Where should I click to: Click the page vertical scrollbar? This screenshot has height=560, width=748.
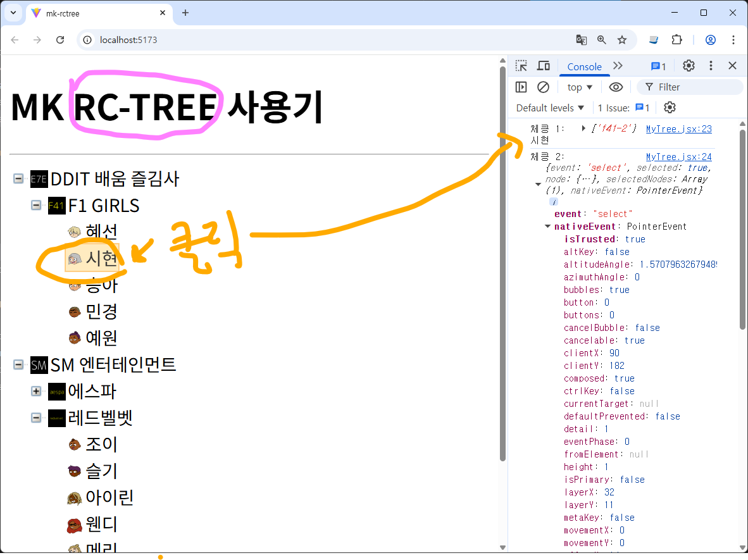point(502,264)
